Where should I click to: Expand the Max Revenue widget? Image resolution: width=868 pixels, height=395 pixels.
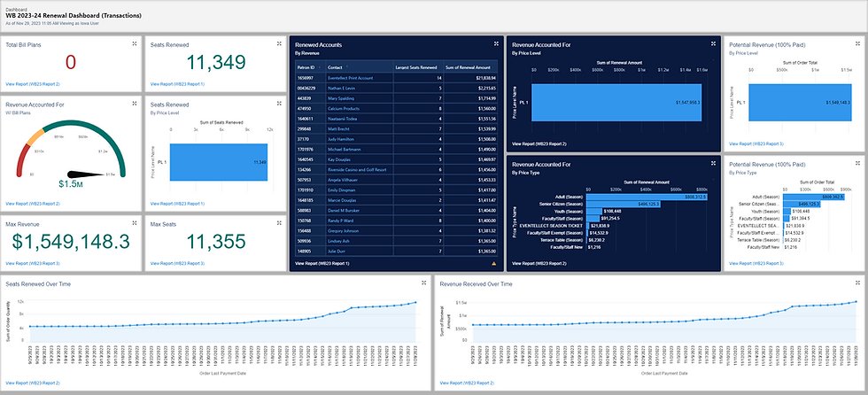(x=135, y=223)
